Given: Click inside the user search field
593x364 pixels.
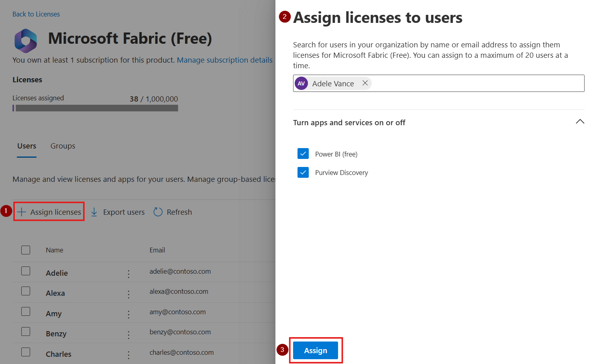Looking at the screenshot, I should (x=462, y=83).
